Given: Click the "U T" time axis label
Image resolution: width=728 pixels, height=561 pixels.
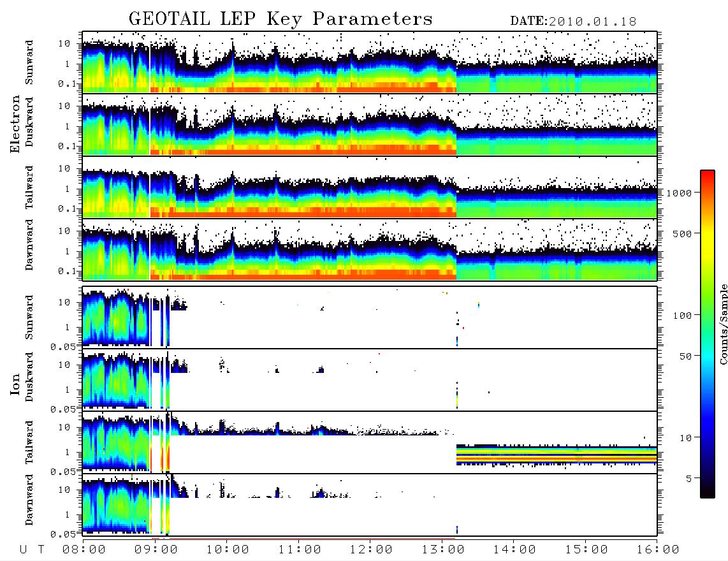Looking at the screenshot, I should (x=33, y=550).
